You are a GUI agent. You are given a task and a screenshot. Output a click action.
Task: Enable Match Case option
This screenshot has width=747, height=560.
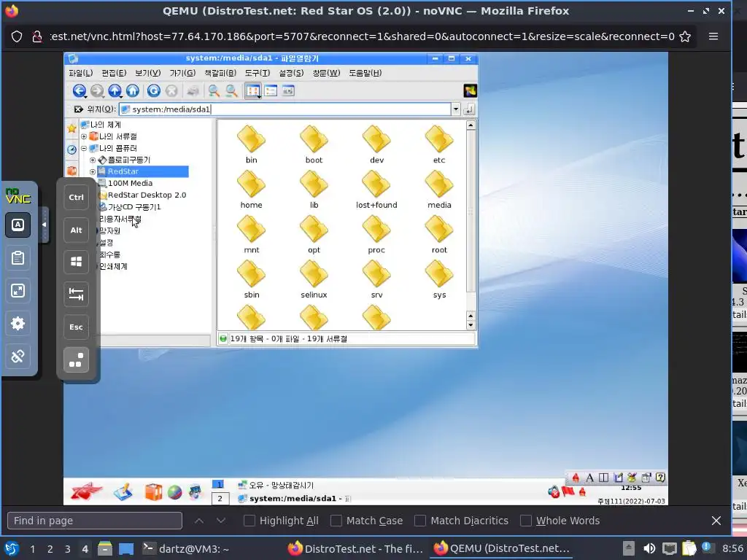336,521
